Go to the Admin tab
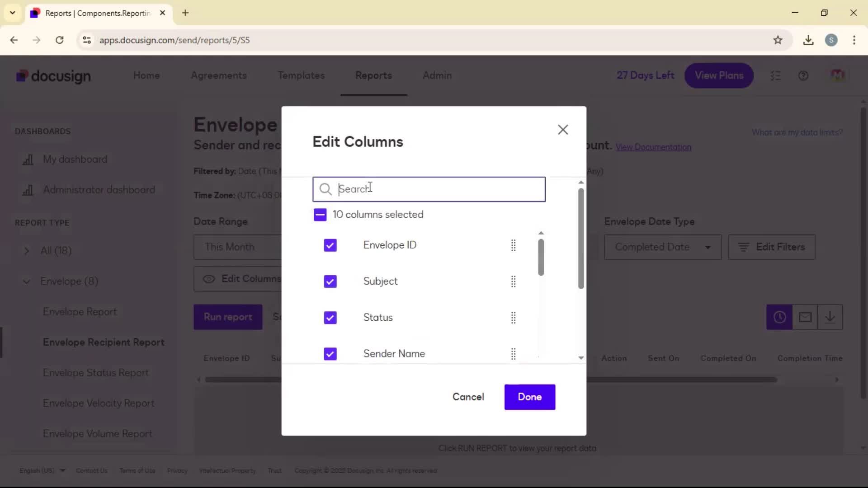 (437, 75)
